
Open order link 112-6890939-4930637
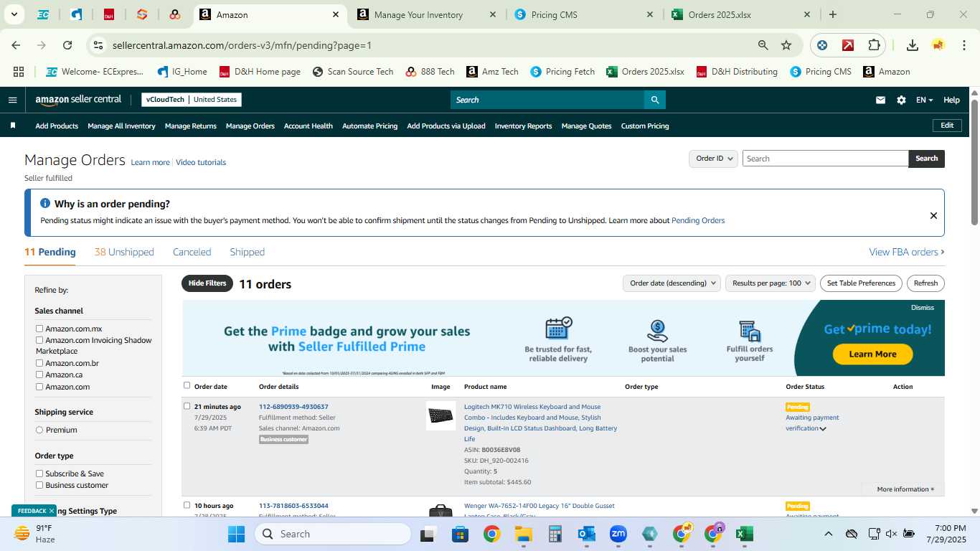(x=293, y=407)
